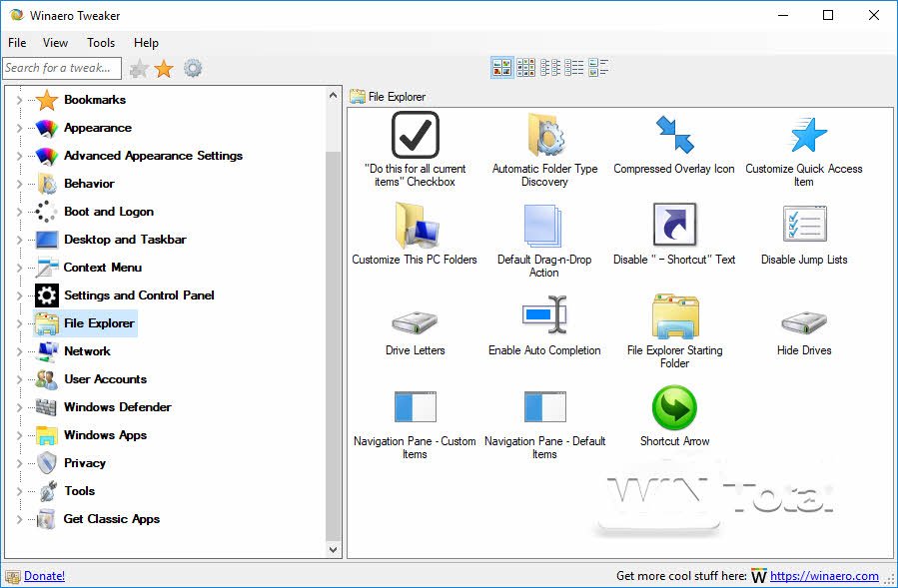Select Behavior tree item
The image size is (898, 588).
(89, 184)
